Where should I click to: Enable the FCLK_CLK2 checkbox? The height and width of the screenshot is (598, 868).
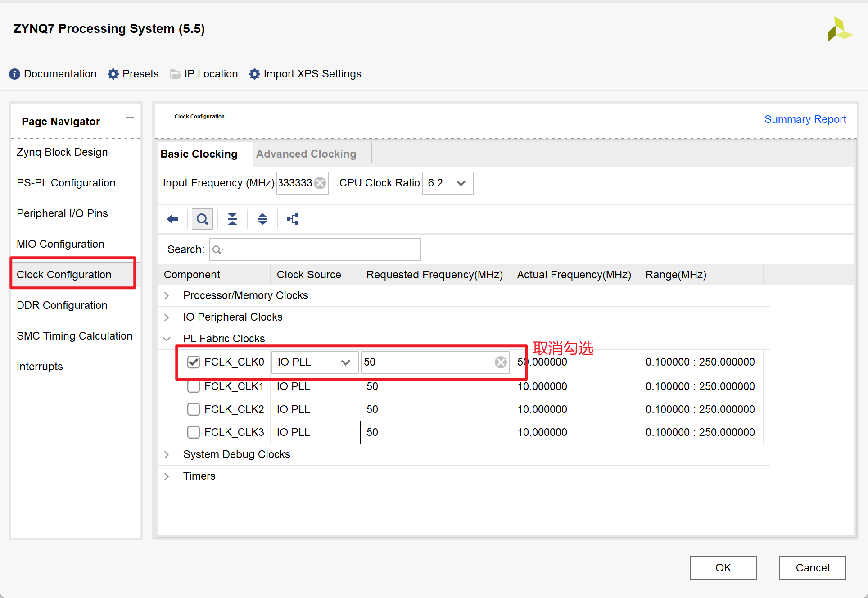coord(194,409)
